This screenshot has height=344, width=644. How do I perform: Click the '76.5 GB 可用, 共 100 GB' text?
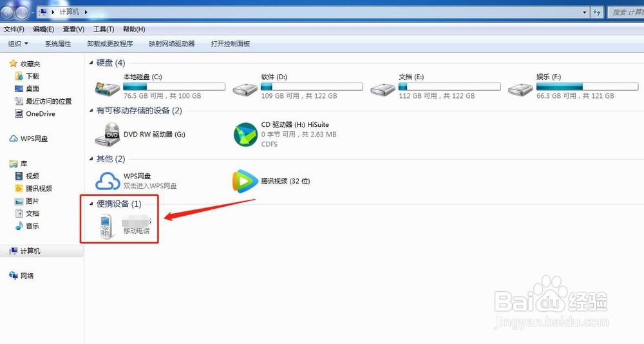(162, 96)
